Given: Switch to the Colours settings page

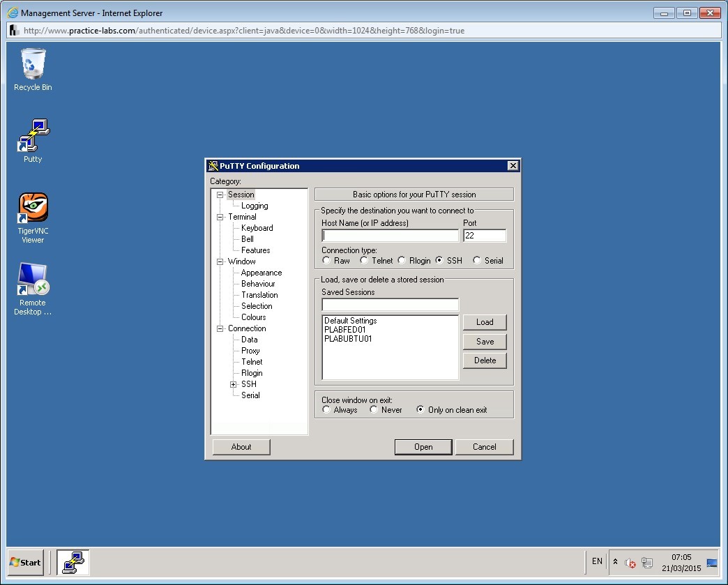Looking at the screenshot, I should point(253,317).
